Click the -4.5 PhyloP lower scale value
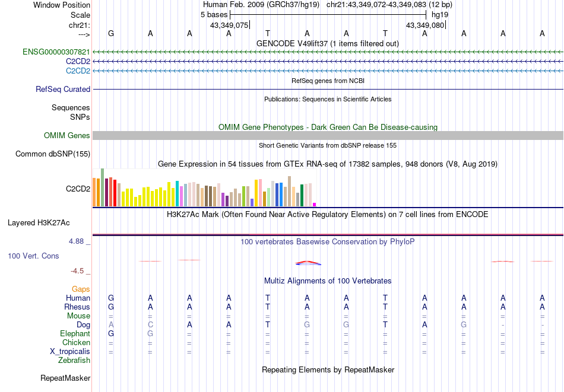The width and height of the screenshot is (564, 392). [x=77, y=270]
